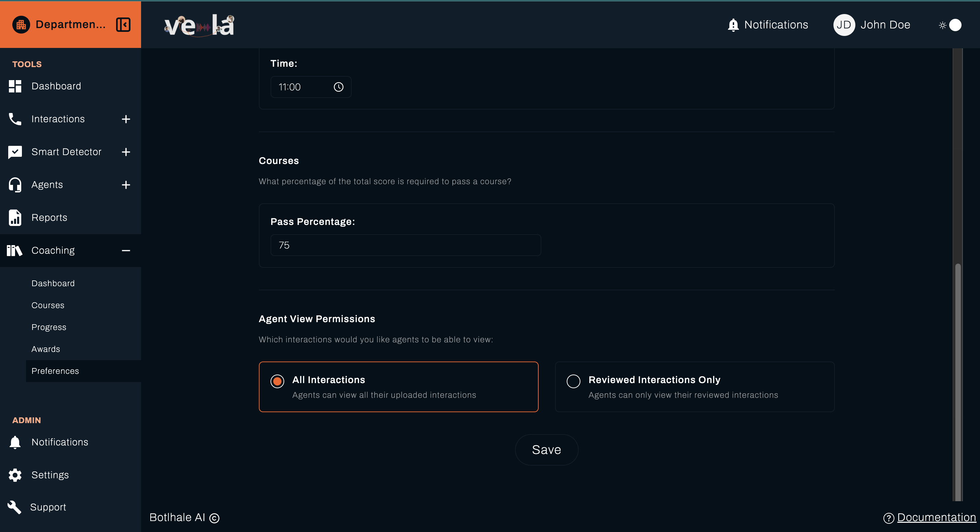This screenshot has height=532, width=980.
Task: Click the Smart Detector chat icon
Action: [15, 152]
